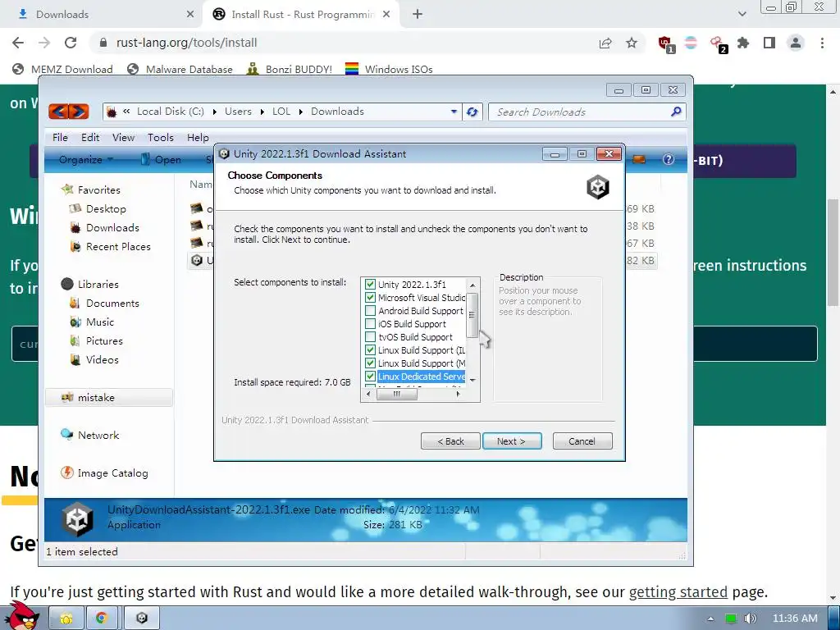Screen dimensions: 840x630
Task: Switch to Downloads tab in Chrome
Action: (x=102, y=15)
